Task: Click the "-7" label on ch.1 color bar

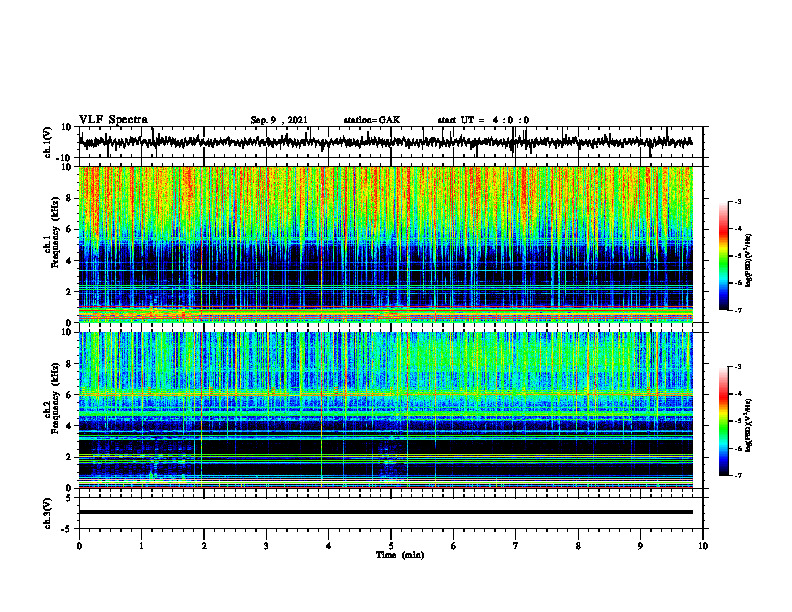Action: click(737, 310)
